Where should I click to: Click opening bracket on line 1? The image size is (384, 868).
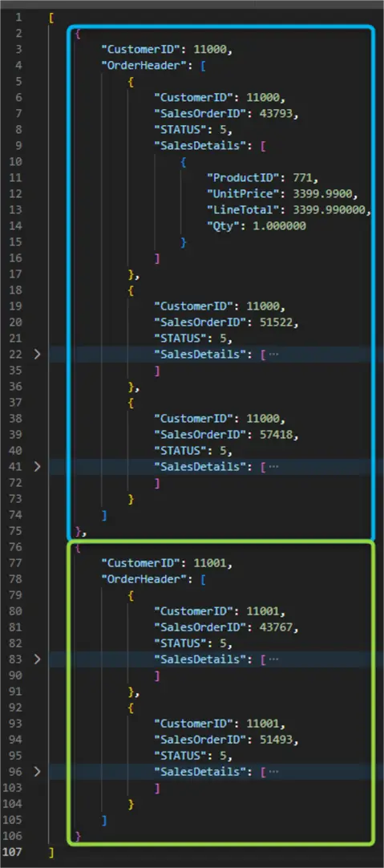[51, 18]
